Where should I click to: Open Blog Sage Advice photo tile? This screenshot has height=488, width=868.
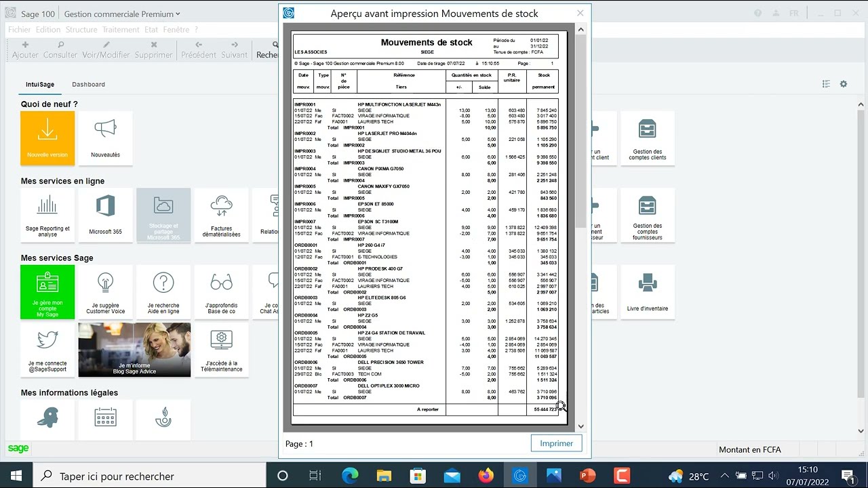(x=134, y=350)
